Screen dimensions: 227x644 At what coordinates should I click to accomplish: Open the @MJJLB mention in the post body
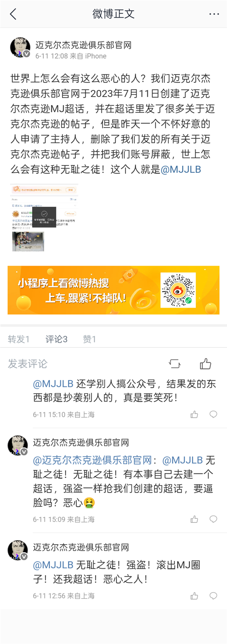coord(181,169)
